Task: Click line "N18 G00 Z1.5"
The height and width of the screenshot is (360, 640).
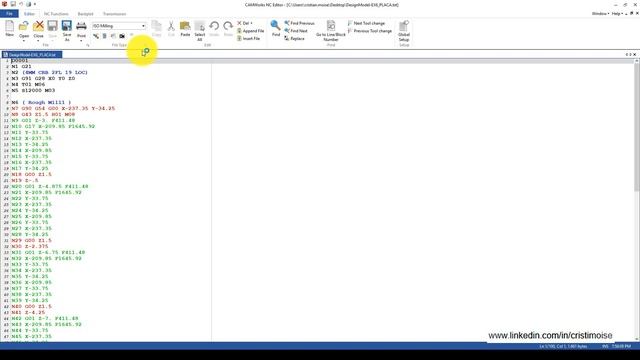Action: pyautogui.click(x=31, y=174)
